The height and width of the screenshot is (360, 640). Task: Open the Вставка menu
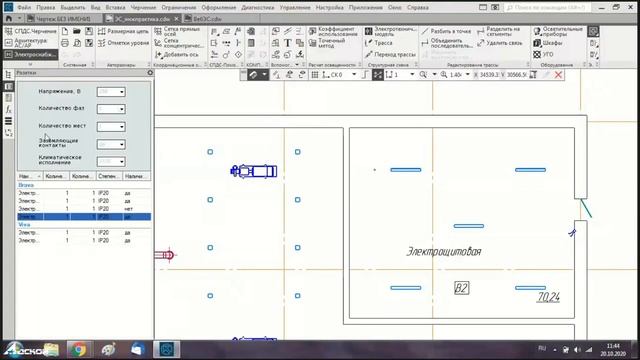115,7
